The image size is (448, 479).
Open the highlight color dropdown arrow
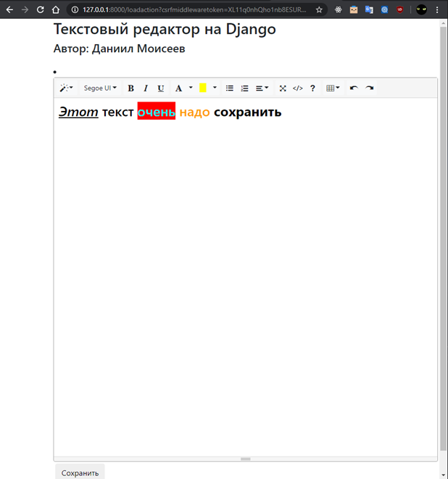click(215, 88)
